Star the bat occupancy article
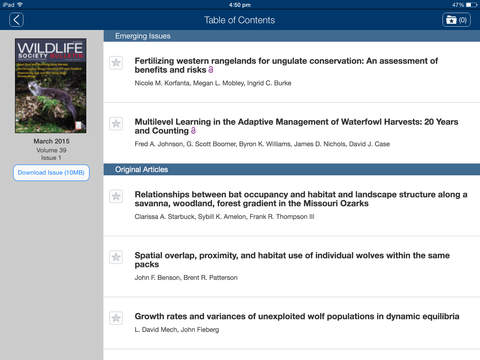This screenshot has height=360, width=480. 116,196
